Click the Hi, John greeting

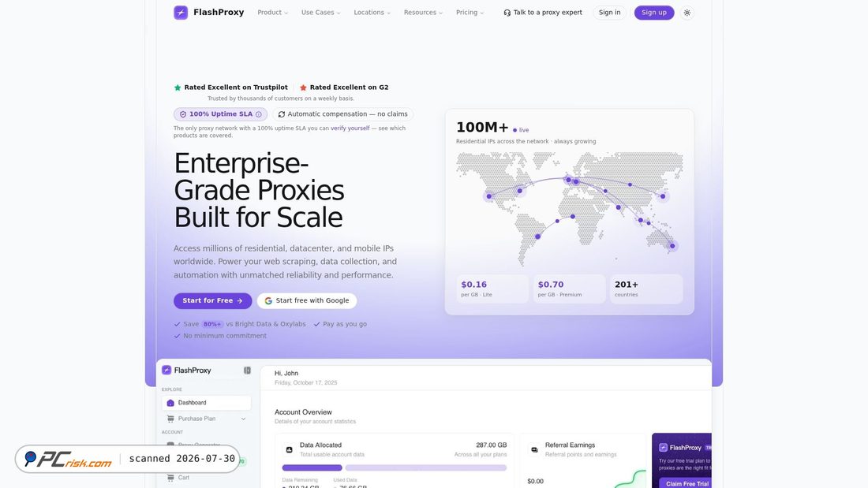point(286,374)
